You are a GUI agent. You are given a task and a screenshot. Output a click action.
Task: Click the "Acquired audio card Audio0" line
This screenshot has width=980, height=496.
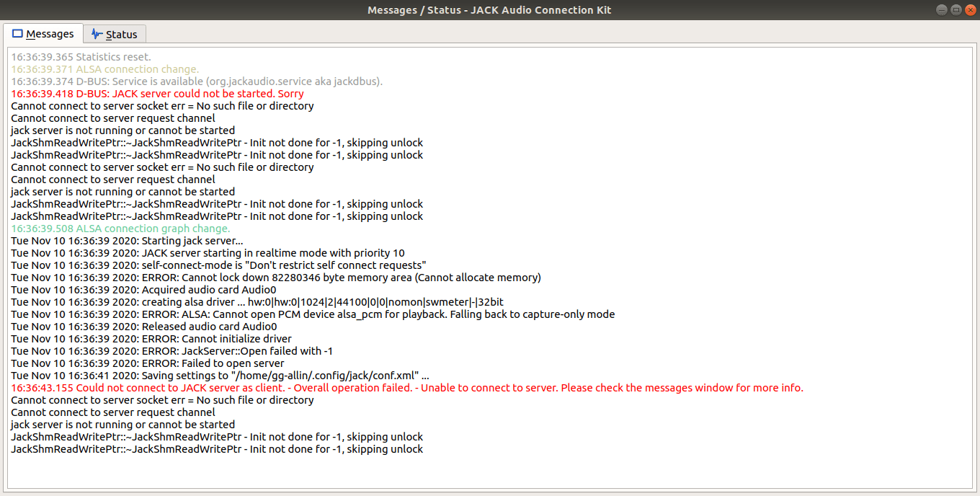coord(143,290)
